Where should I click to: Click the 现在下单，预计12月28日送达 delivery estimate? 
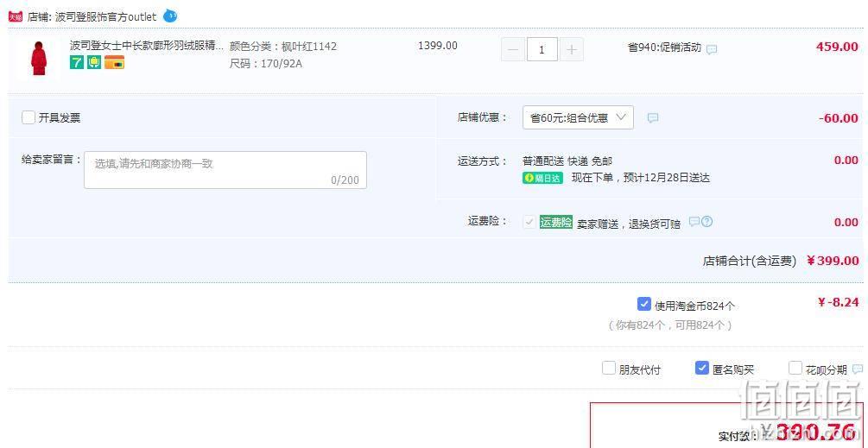click(x=641, y=178)
